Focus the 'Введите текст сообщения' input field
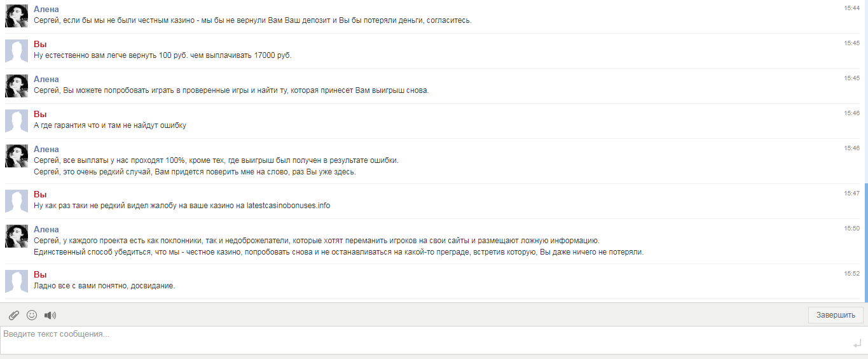 [x=420, y=340]
